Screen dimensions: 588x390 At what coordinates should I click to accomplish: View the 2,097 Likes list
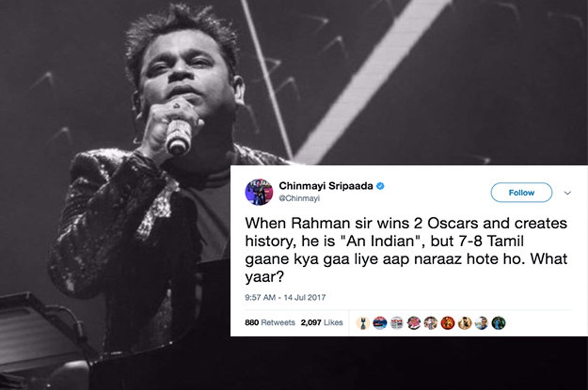pos(322,323)
